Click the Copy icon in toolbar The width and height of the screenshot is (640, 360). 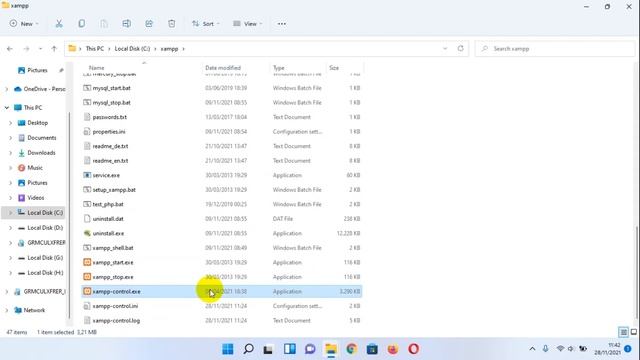(82, 24)
